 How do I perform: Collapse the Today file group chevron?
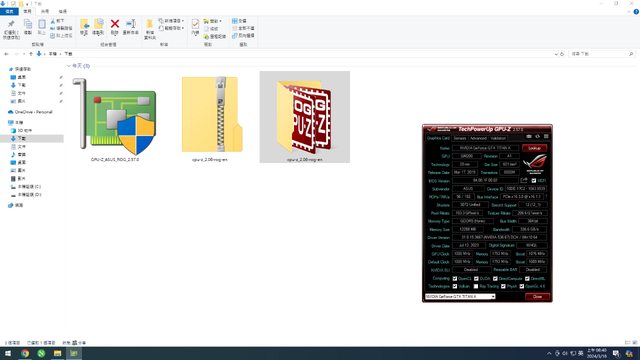coord(69,66)
